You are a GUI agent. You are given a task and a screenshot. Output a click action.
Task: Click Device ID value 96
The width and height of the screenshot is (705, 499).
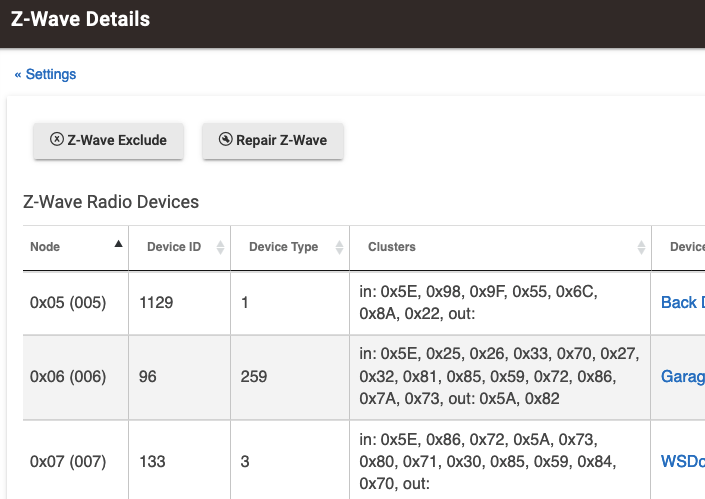[x=147, y=377]
